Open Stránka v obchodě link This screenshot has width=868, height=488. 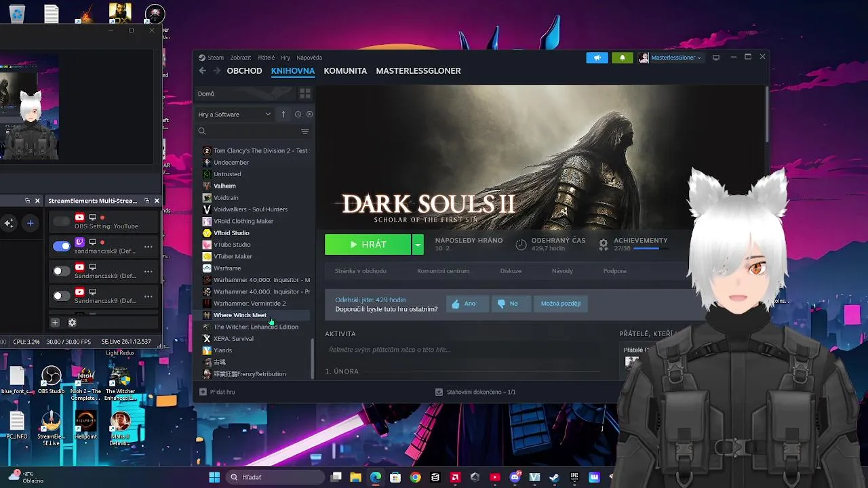[x=360, y=271]
